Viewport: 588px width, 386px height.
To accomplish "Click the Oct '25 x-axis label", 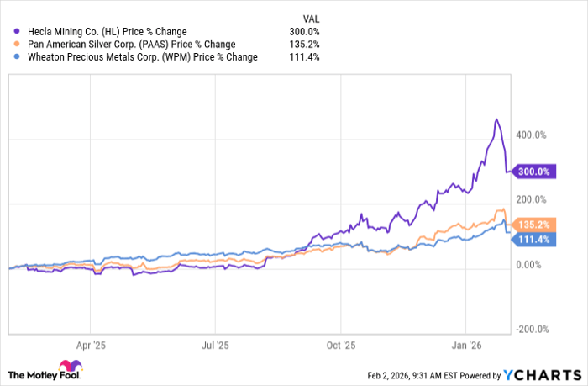I will coord(341,345).
